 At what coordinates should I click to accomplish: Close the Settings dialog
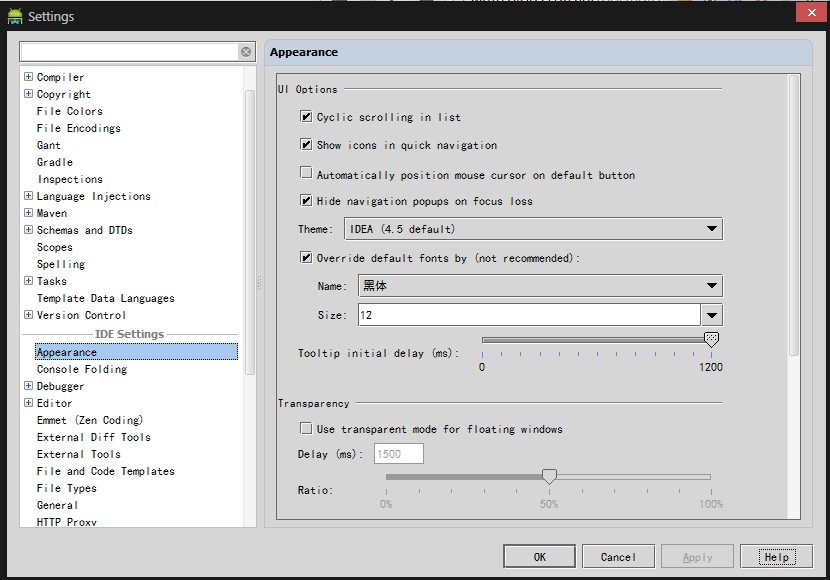click(811, 12)
